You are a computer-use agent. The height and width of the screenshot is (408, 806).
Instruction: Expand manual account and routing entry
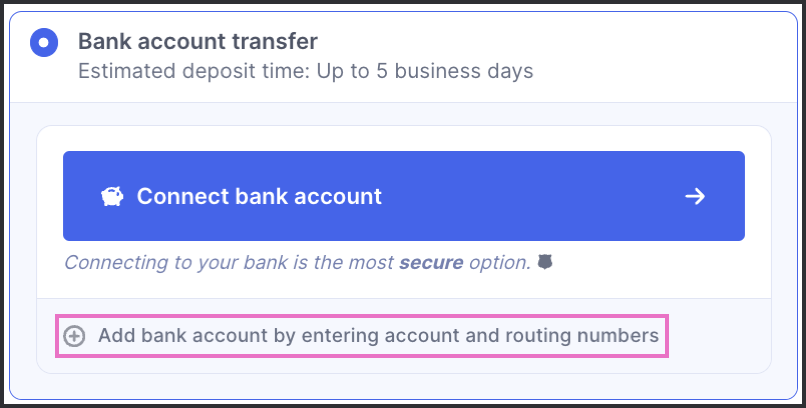(361, 336)
